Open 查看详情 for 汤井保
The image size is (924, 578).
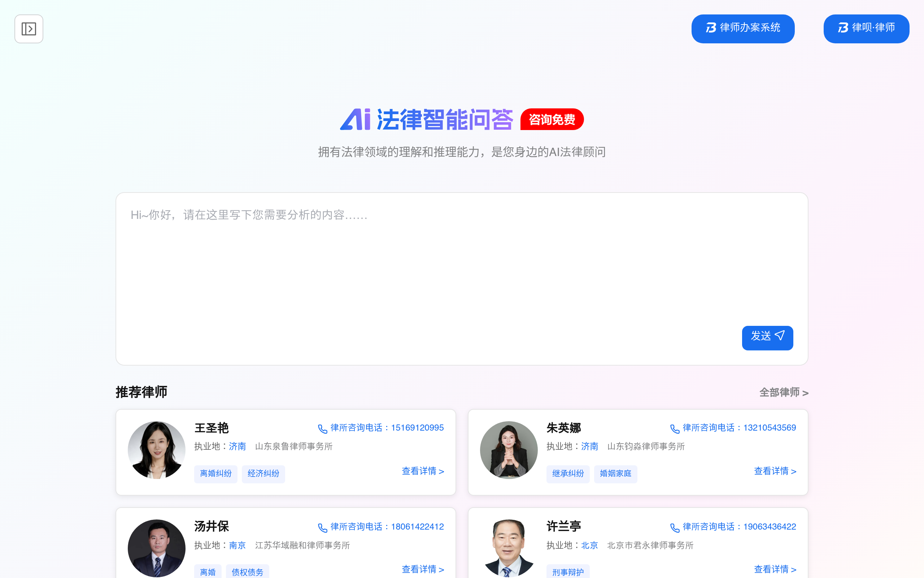click(x=423, y=569)
